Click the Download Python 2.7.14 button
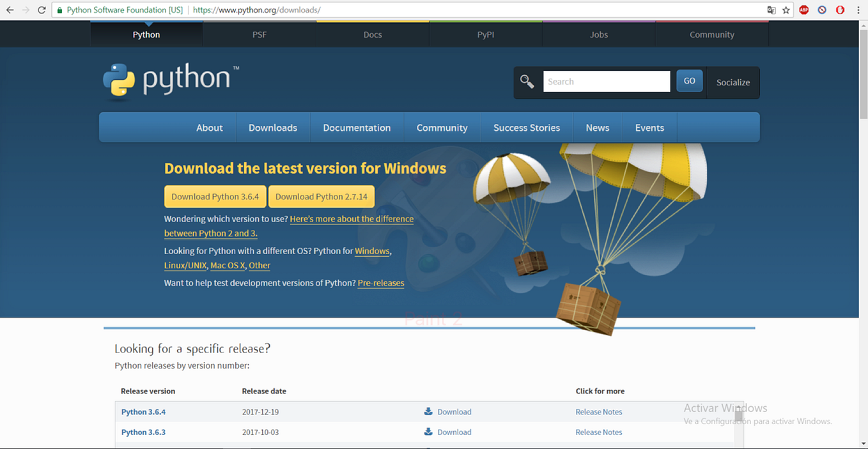This screenshot has height=449, width=868. coord(321,197)
